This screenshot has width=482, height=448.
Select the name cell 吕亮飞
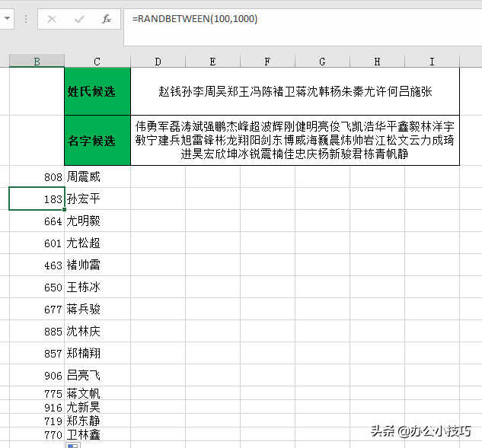[x=97, y=375]
